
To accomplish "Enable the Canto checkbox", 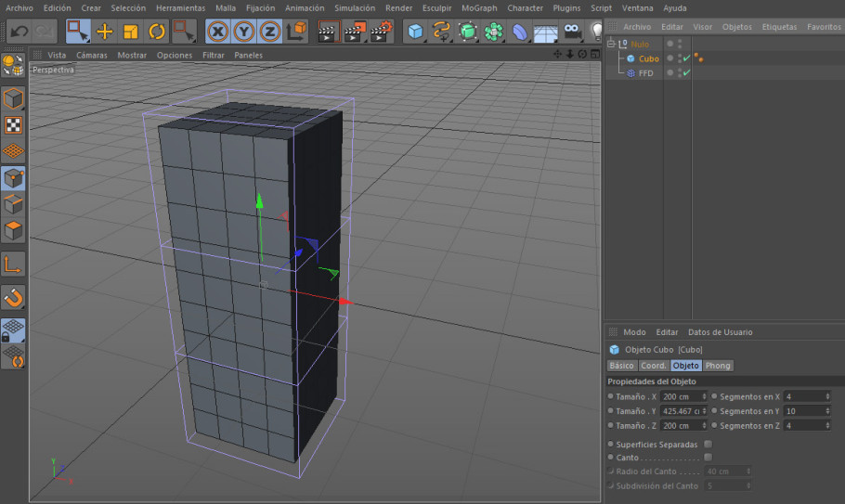I will tap(708, 457).
